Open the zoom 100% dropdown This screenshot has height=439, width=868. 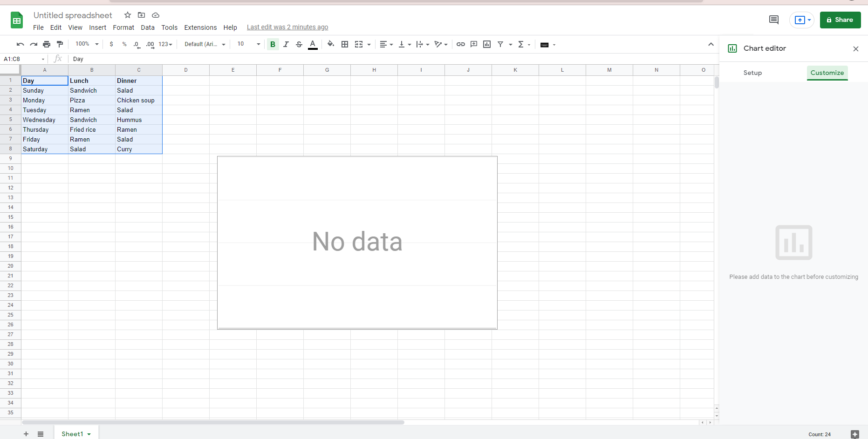click(87, 44)
